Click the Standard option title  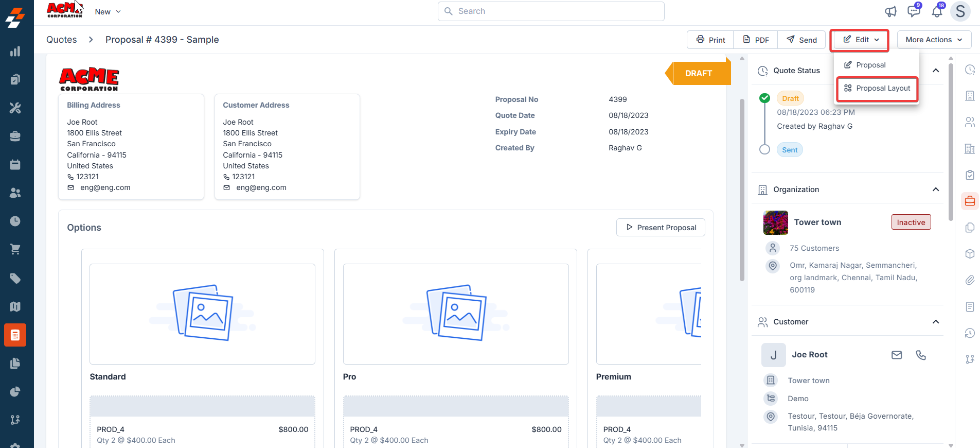pyautogui.click(x=108, y=377)
